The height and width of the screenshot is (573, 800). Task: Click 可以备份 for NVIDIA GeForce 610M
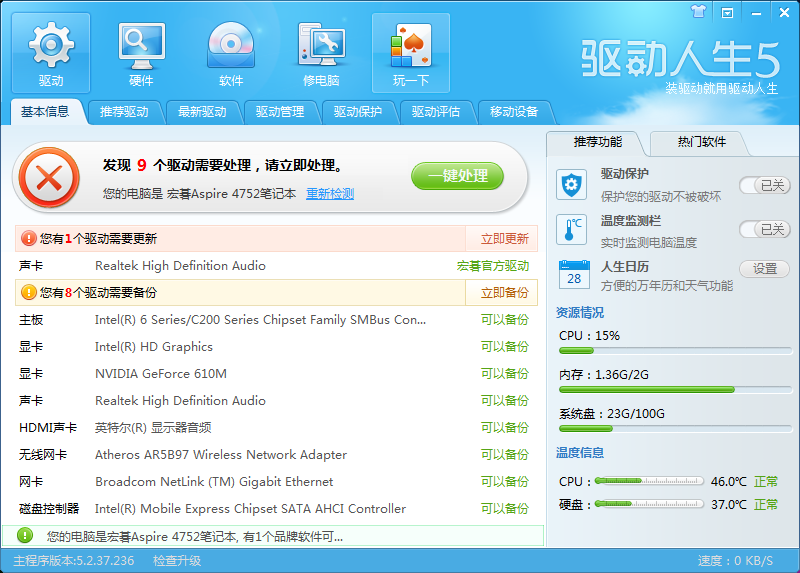505,374
